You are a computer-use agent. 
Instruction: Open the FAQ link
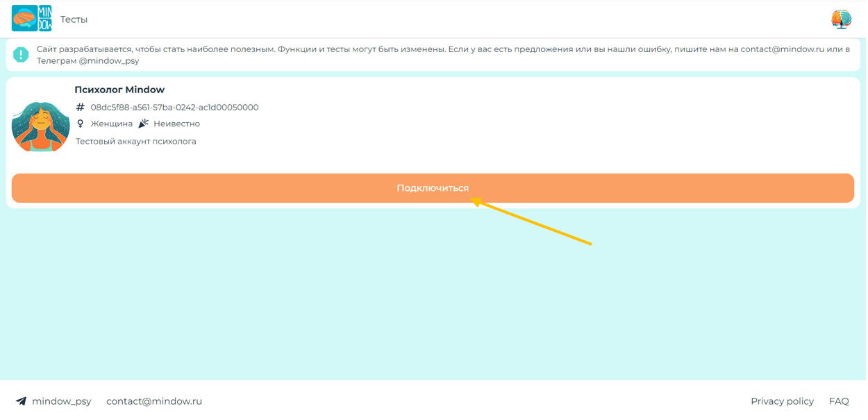click(x=839, y=401)
